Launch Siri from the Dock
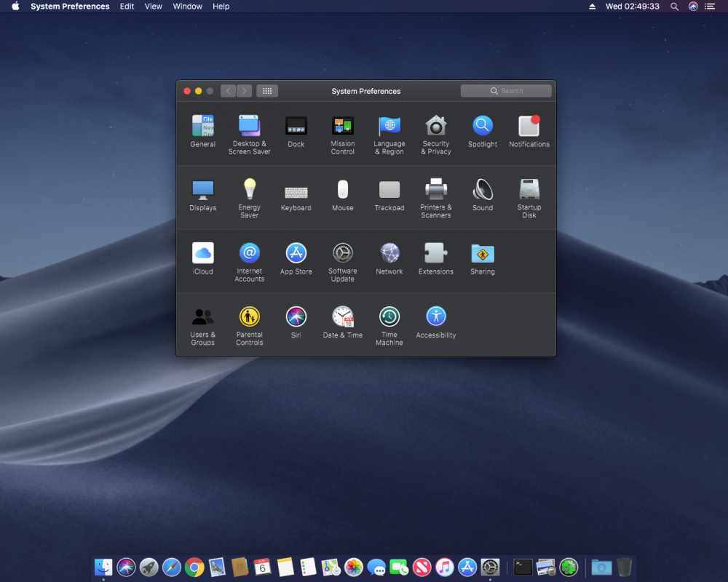This screenshot has height=582, width=728. click(126, 567)
